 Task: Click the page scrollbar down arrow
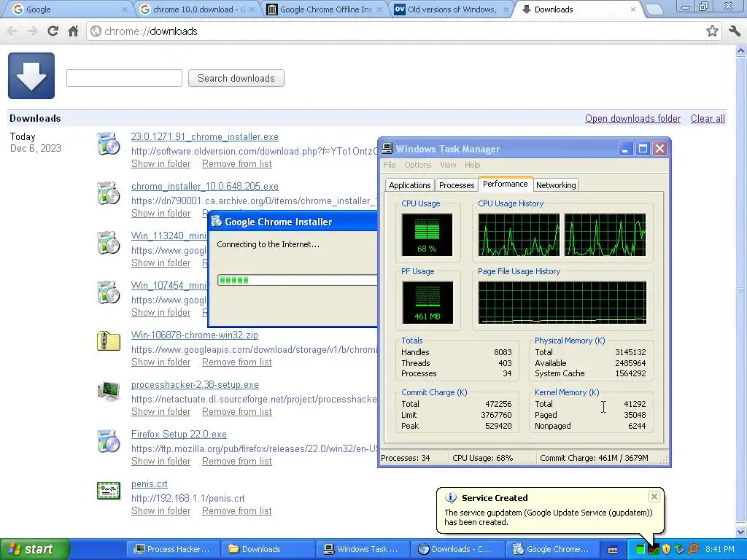tap(741, 532)
